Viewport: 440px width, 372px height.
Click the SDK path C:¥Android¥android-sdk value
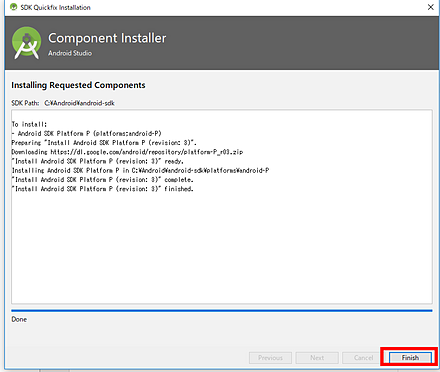click(x=79, y=103)
